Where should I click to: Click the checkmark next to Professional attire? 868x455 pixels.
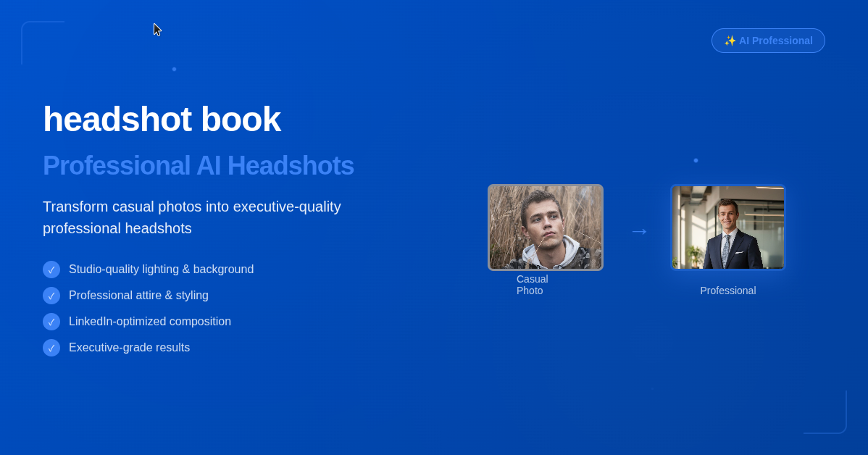pos(51,296)
